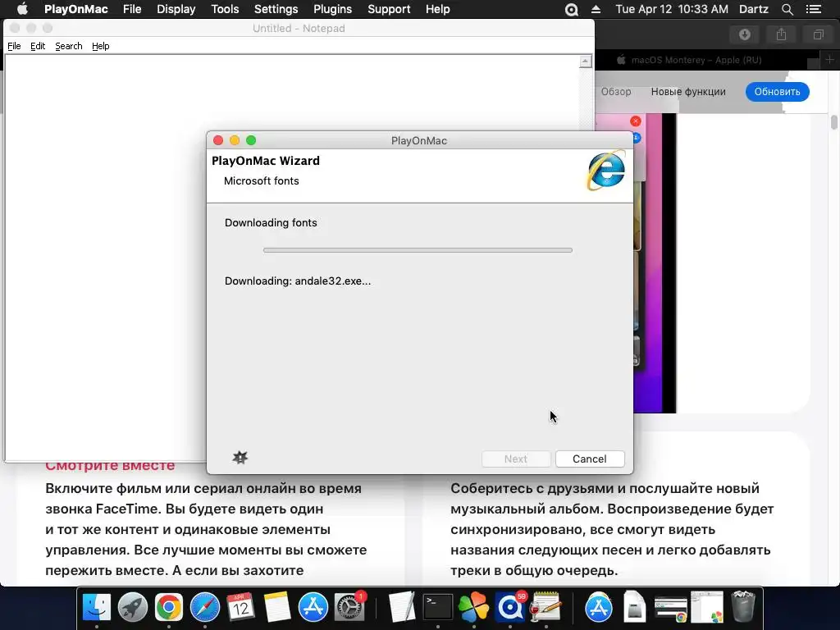Open PlayOnMac clover icon in Dock
The width and height of the screenshot is (840, 630).
[x=473, y=607]
